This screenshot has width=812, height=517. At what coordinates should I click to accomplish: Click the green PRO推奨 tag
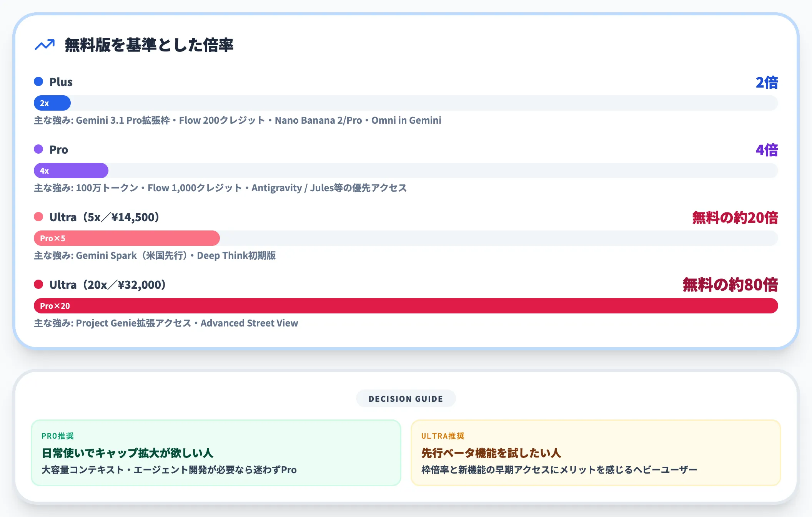pyautogui.click(x=58, y=436)
